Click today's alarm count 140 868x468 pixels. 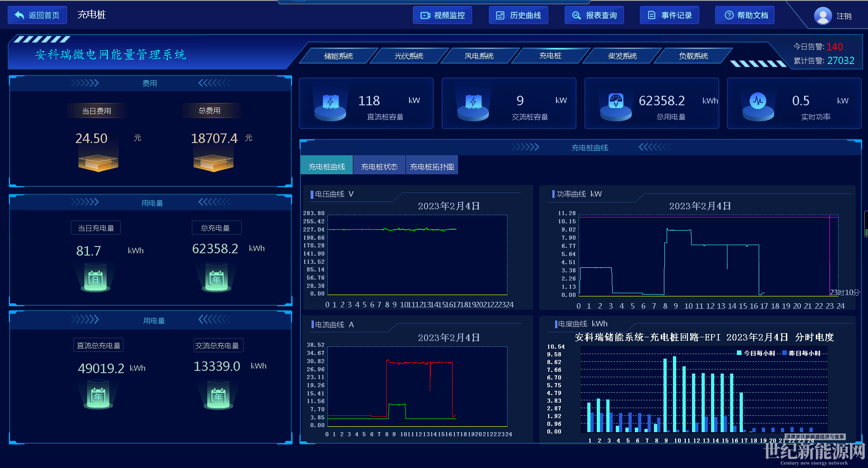834,47
